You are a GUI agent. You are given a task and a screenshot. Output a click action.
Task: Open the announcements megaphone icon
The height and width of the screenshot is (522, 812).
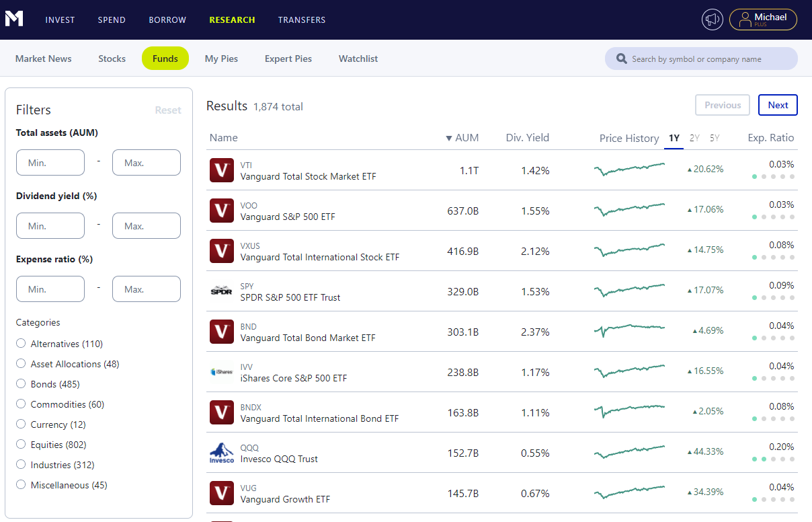713,20
